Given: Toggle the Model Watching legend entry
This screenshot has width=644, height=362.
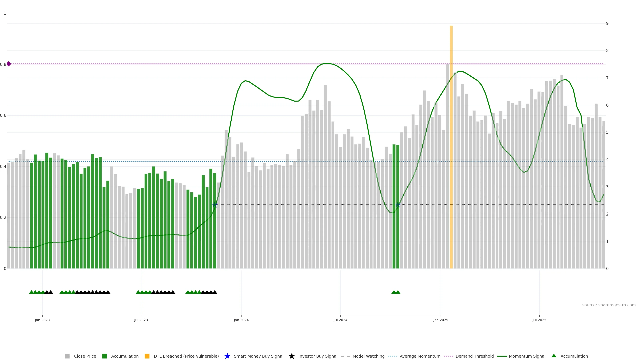Looking at the screenshot, I should pyautogui.click(x=368, y=356).
